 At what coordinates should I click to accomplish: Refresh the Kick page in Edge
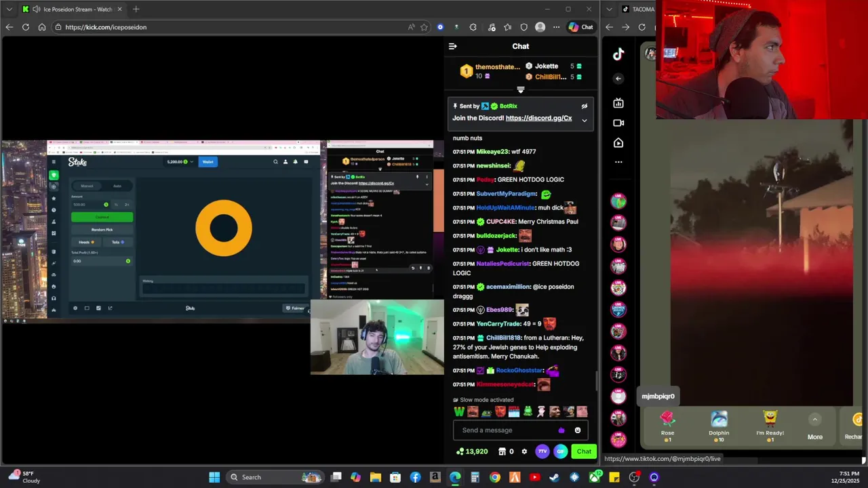(x=26, y=27)
